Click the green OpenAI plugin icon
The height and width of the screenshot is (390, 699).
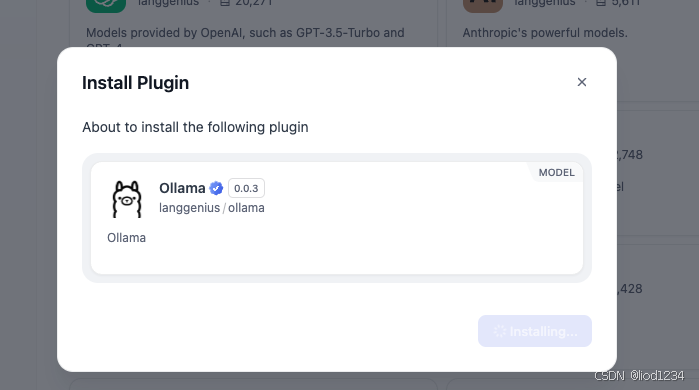tap(106, 5)
